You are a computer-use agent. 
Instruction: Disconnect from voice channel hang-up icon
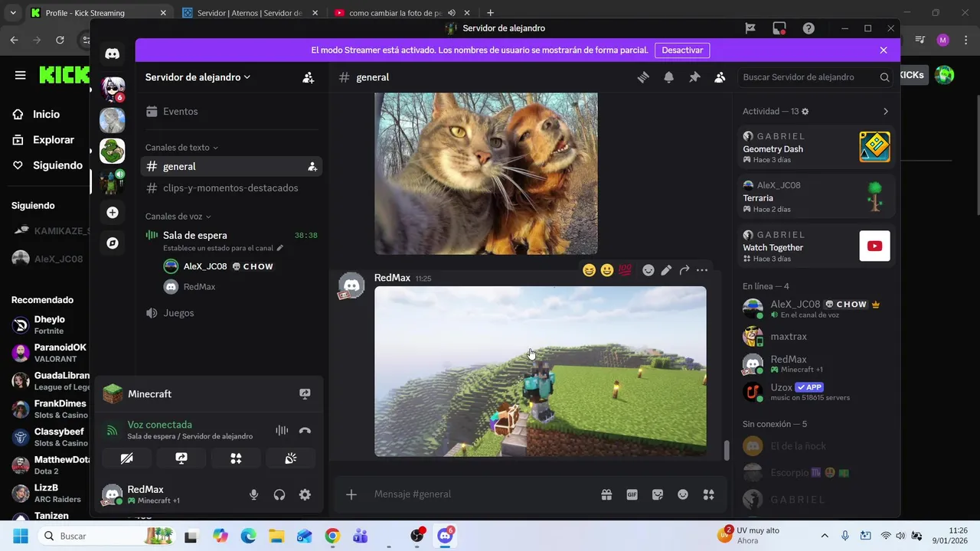(305, 430)
